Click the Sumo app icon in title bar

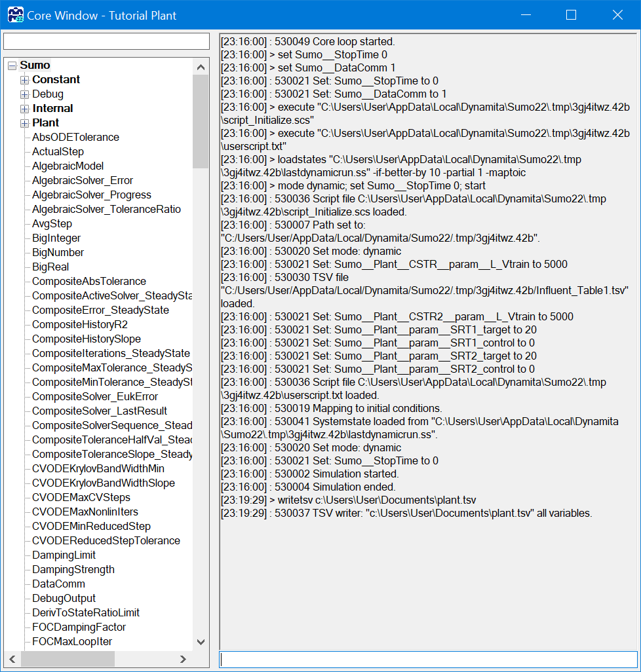[x=15, y=14]
